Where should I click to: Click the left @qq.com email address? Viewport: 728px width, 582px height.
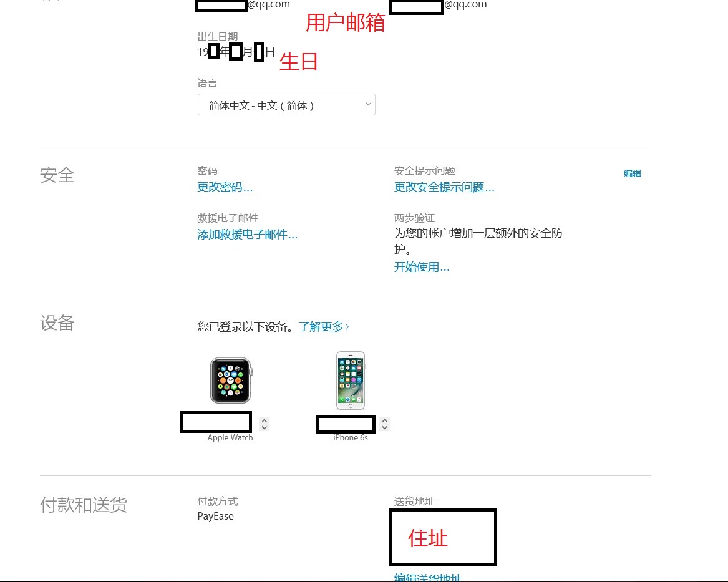(243, 5)
